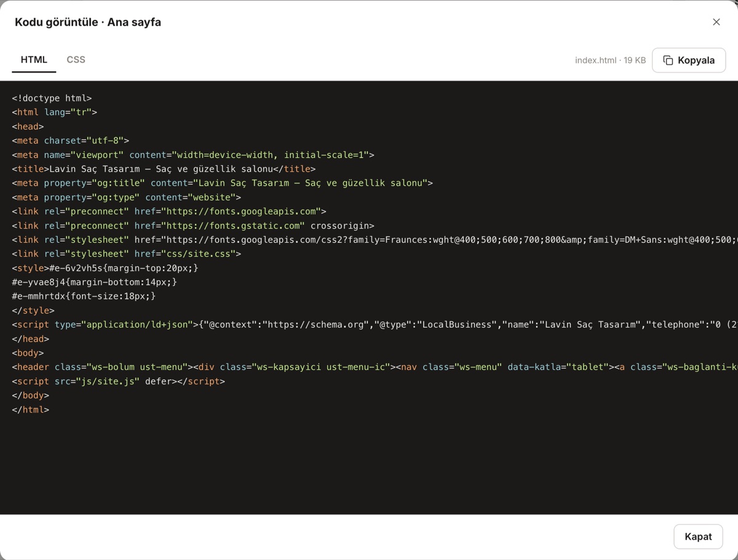Click the 'Kodu görüntüle · Ana sayfa' title
The image size is (738, 560).
[x=88, y=22]
